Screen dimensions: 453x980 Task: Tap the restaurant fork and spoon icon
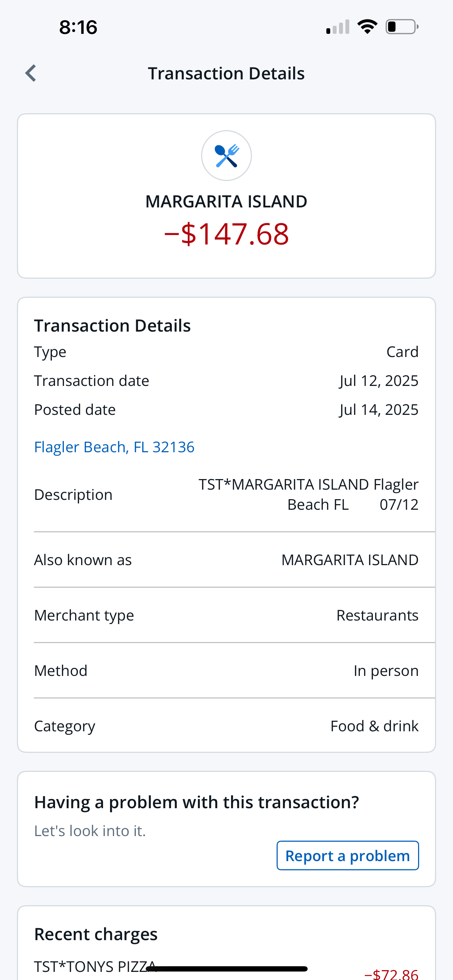point(226,156)
